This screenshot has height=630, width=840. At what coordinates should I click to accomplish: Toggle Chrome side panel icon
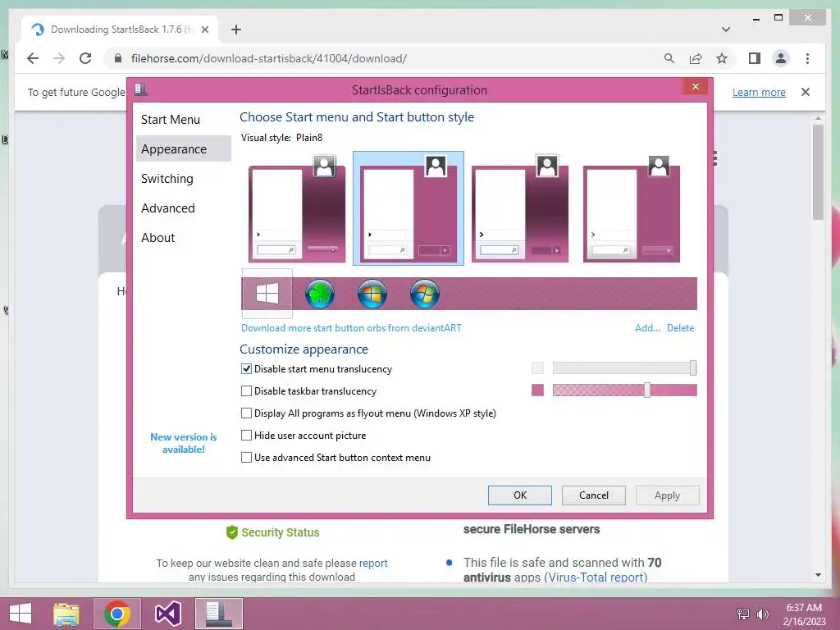pyautogui.click(x=755, y=58)
